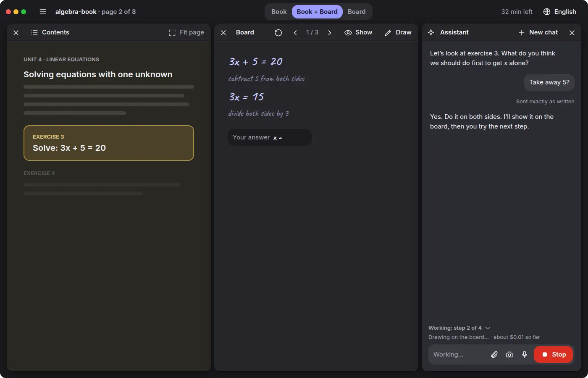Select the Exercise 3 card
588x378 pixels.
tap(109, 143)
